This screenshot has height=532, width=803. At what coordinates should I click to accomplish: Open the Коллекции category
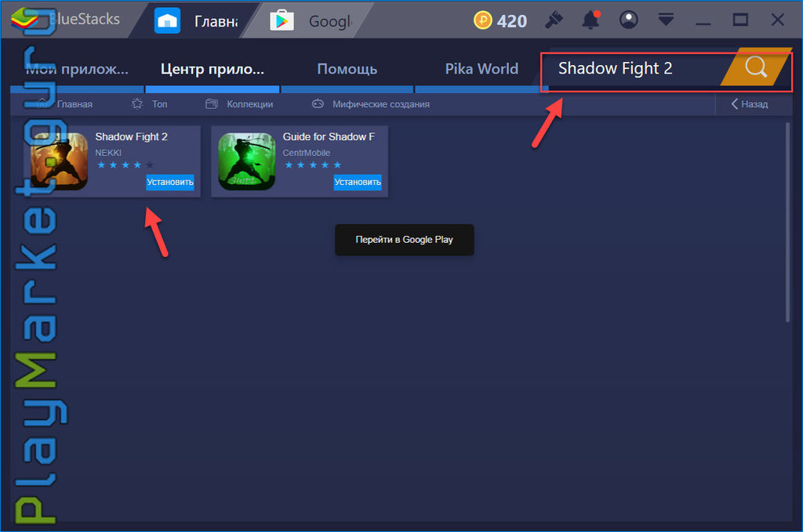[239, 104]
